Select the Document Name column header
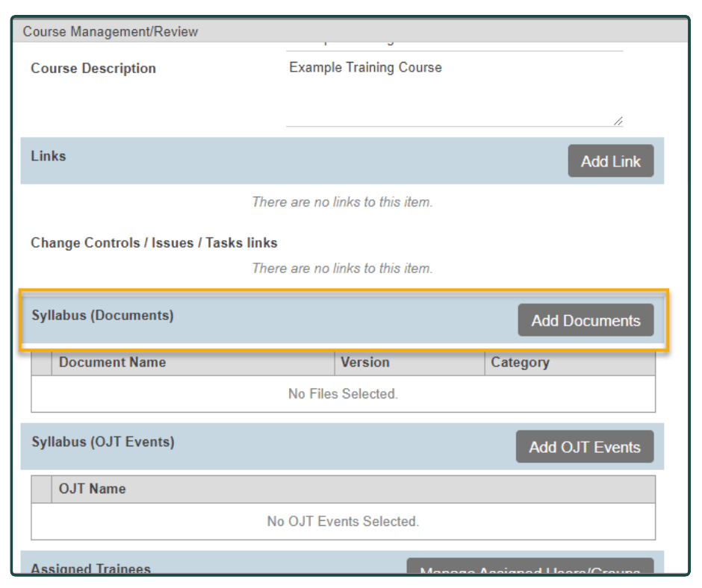702x588 pixels. 112,363
